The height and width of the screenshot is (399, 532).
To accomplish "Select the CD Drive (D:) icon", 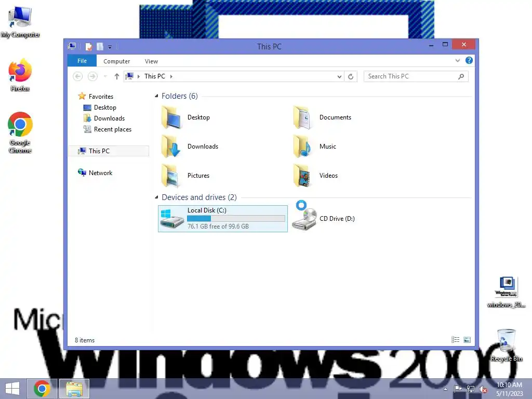I will click(x=304, y=219).
